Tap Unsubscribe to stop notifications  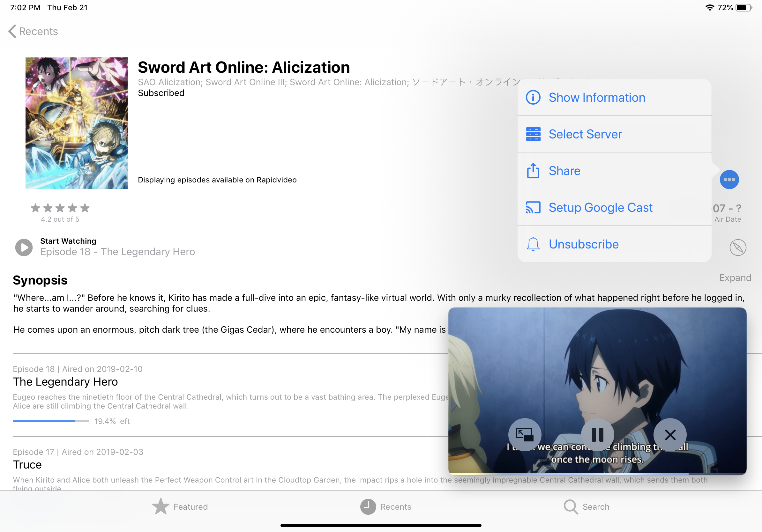point(583,244)
